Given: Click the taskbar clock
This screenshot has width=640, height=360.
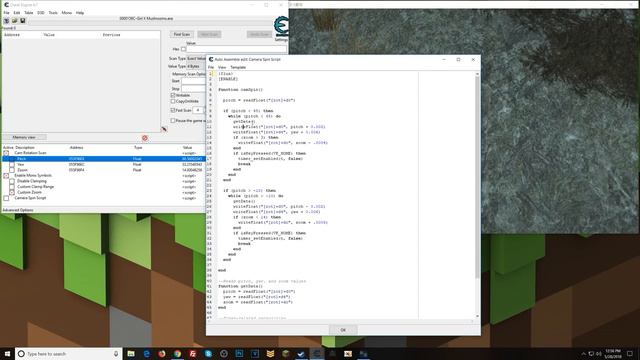Looking at the screenshot, I should coord(613,353).
